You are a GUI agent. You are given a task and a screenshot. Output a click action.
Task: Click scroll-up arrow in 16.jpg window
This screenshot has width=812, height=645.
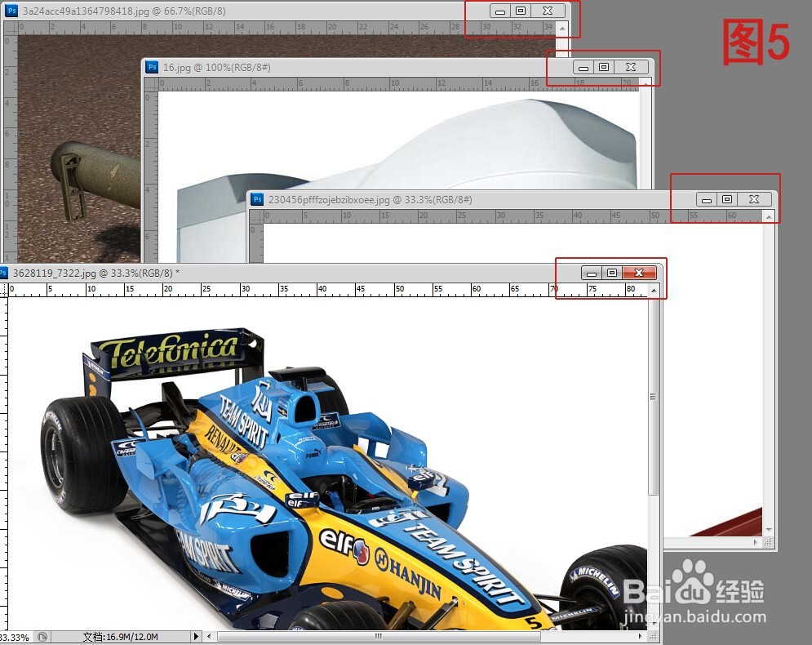click(x=646, y=84)
